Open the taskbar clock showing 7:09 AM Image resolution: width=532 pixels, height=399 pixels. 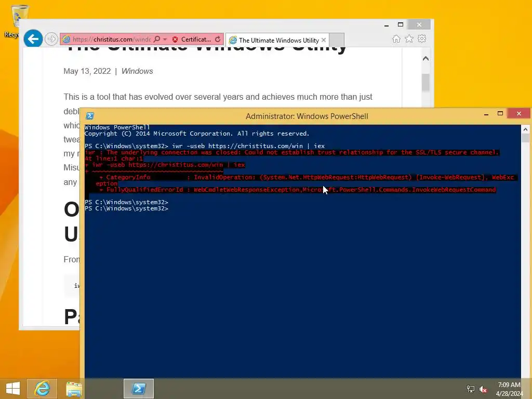click(509, 389)
